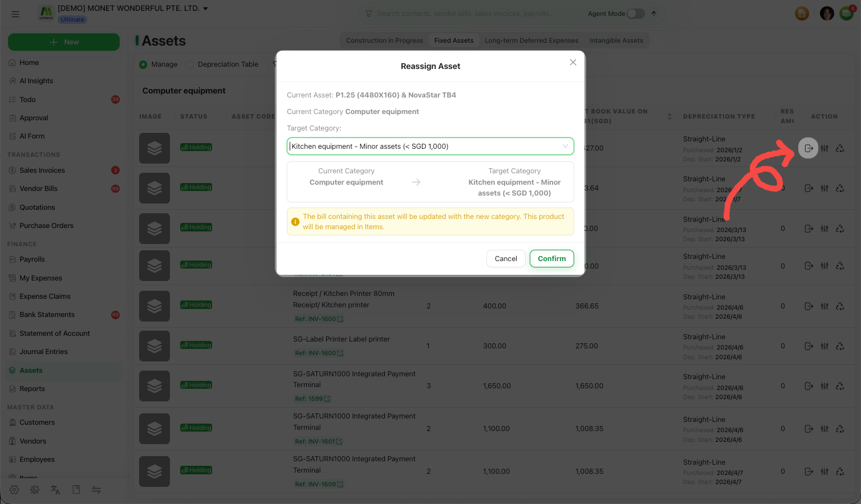Screen dimensions: 861x504
Task: Open the Target Category dropdown
Action: tap(430, 147)
